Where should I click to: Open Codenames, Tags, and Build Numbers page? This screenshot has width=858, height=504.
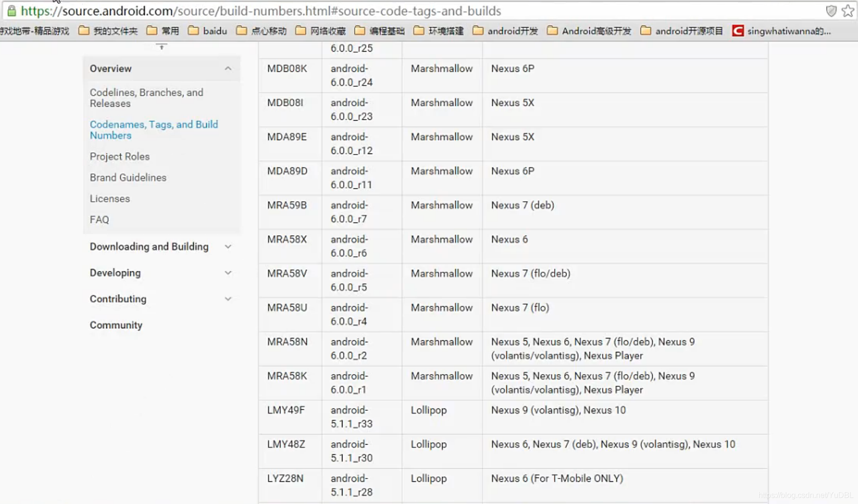point(154,130)
